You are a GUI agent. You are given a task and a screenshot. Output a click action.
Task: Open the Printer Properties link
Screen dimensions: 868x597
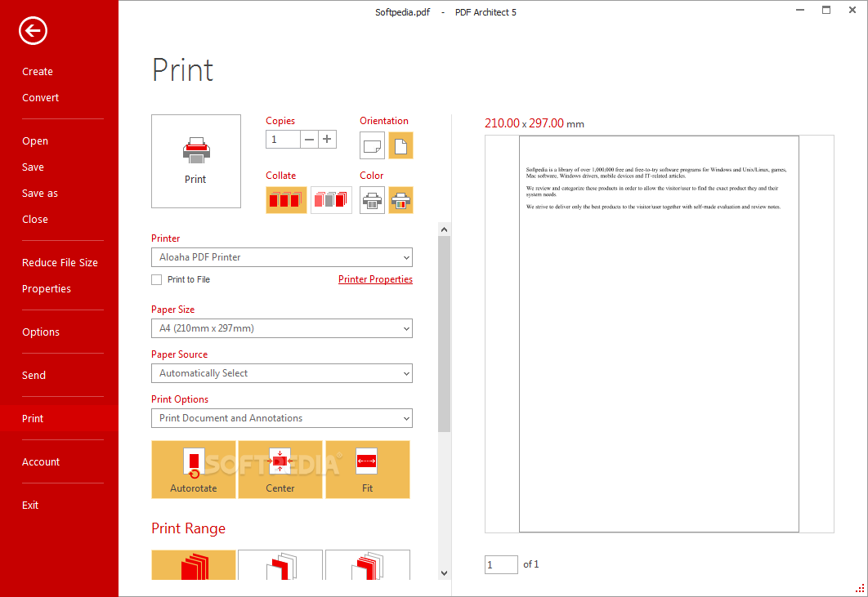tap(375, 279)
